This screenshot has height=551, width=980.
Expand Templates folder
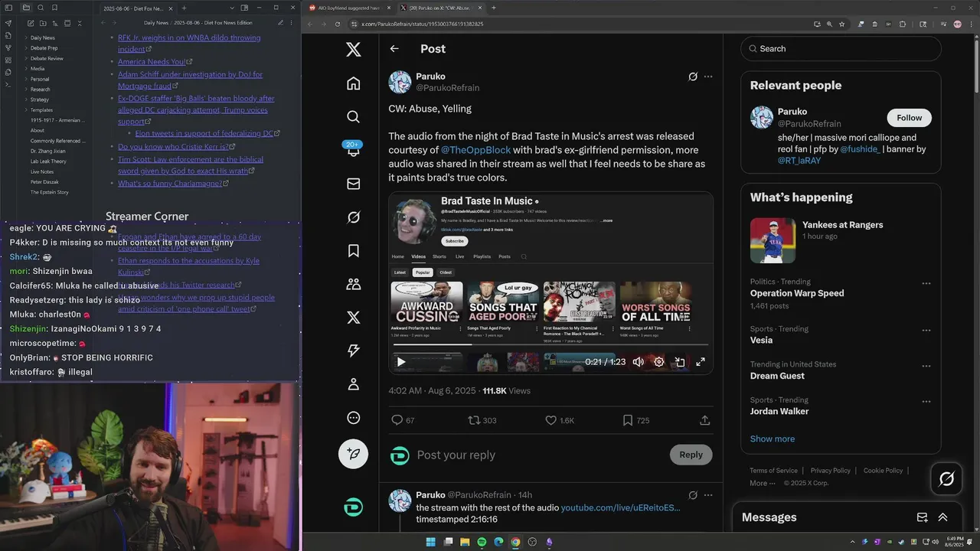[x=41, y=110]
